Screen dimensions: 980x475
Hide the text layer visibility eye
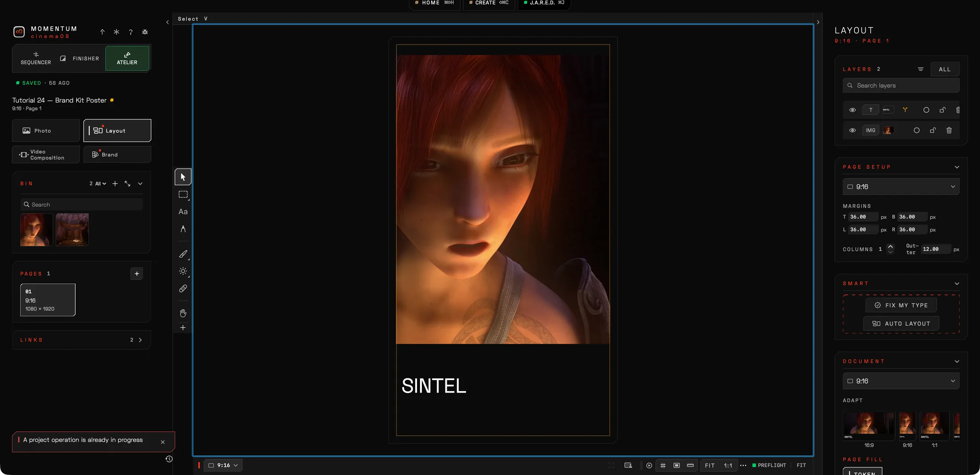(852, 110)
